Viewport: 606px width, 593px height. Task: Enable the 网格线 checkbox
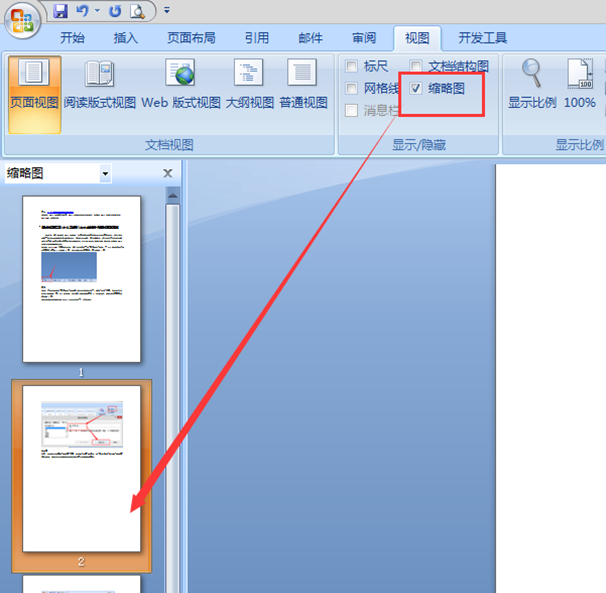[351, 89]
